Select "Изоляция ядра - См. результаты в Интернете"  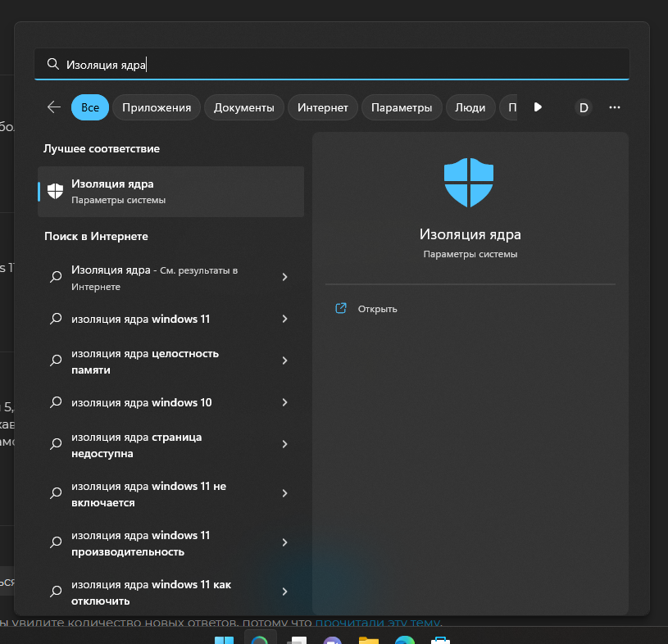click(x=170, y=278)
